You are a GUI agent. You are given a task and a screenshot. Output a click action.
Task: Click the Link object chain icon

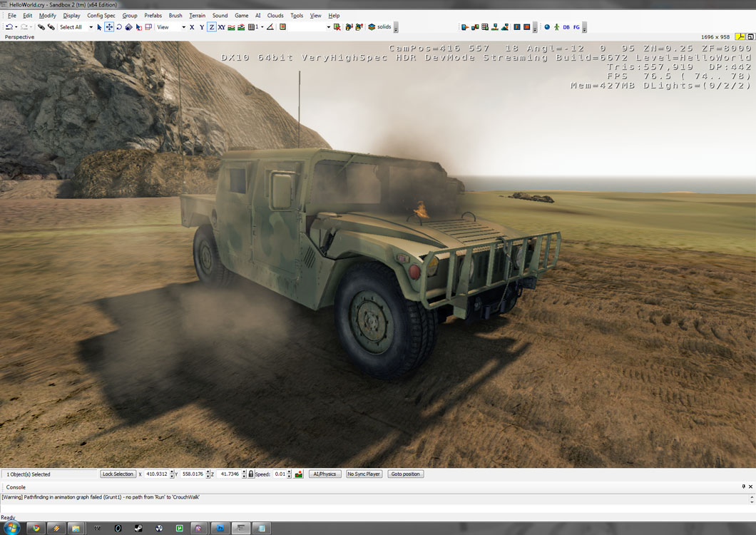click(x=41, y=27)
